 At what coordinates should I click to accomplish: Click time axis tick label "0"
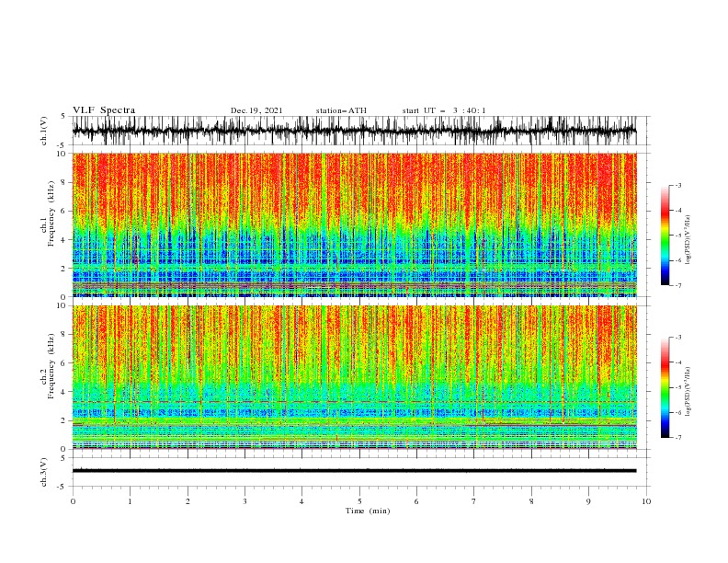pos(73,501)
